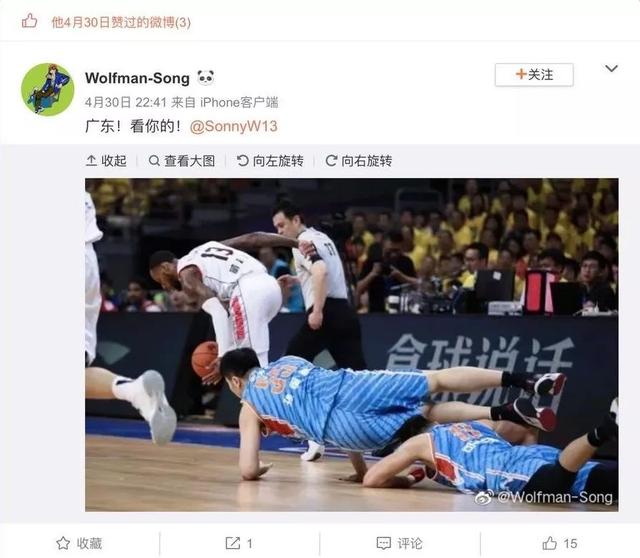The height and width of the screenshot is (558, 640).
Task: Rotate image right with 向右旋转
Action: 358,161
